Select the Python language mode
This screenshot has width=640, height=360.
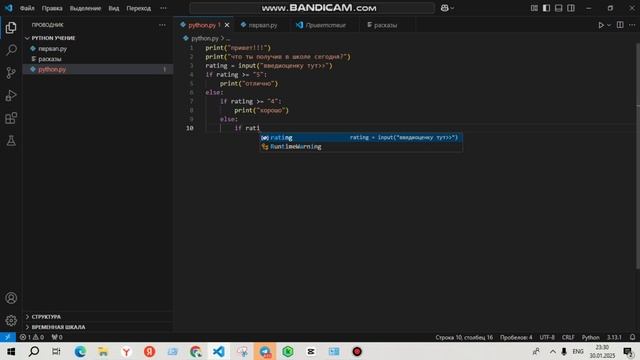click(590, 338)
